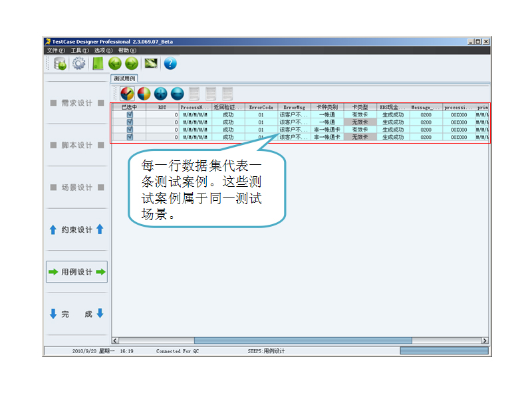
Task: Click the ErrorCode column header
Action: click(x=261, y=107)
